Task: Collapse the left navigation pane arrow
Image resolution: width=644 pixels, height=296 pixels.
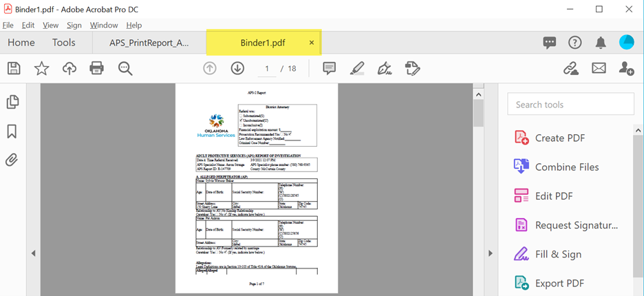Action: 34,253
